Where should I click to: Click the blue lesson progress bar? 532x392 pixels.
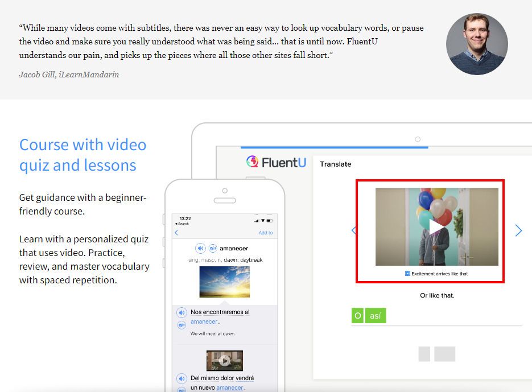(334, 147)
